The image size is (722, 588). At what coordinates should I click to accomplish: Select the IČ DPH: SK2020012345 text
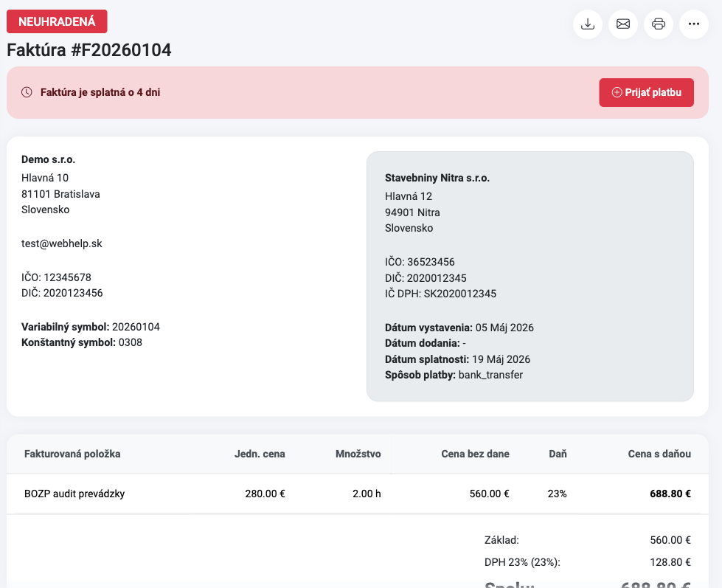[441, 294]
